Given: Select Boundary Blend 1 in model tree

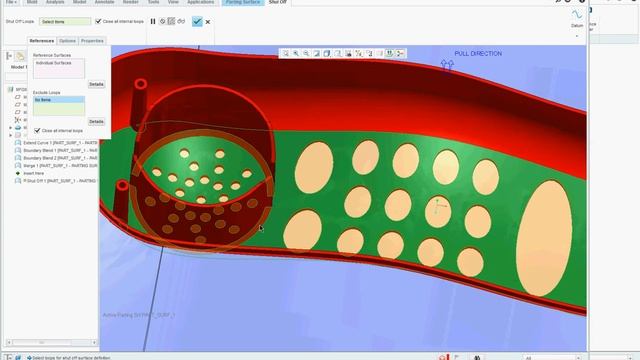Looking at the screenshot, I should tap(56, 151).
